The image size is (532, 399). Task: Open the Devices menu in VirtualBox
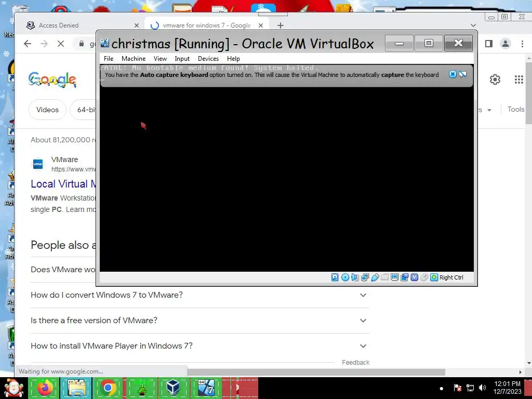point(208,58)
